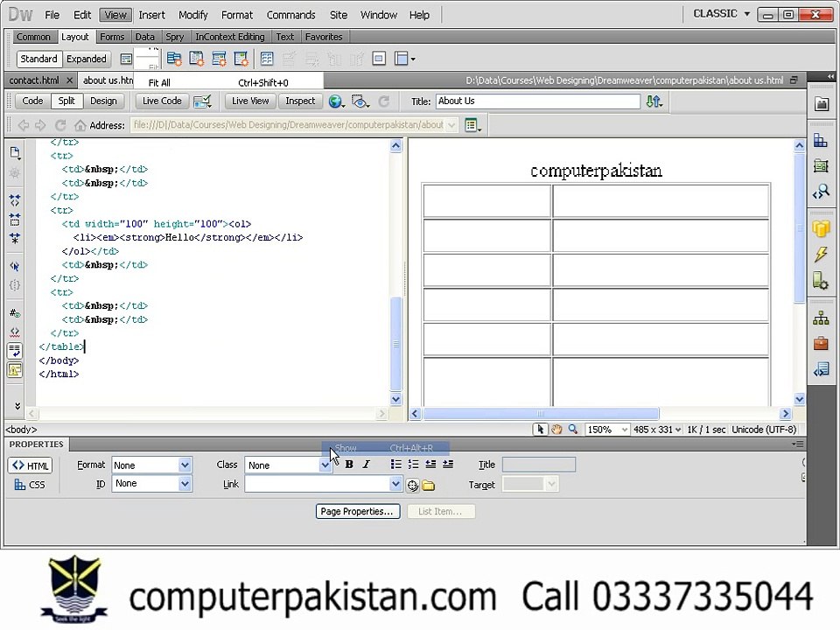
Task: Click the Browse for File folder icon
Action: (x=428, y=486)
